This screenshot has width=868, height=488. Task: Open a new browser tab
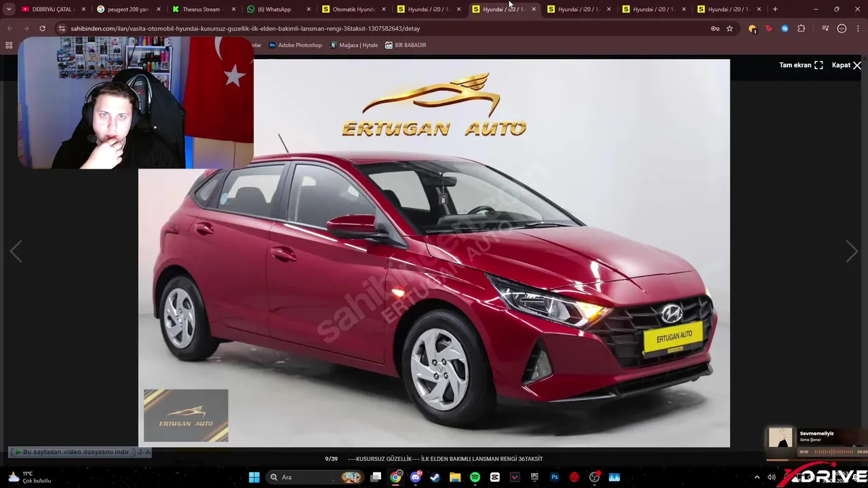tap(775, 9)
